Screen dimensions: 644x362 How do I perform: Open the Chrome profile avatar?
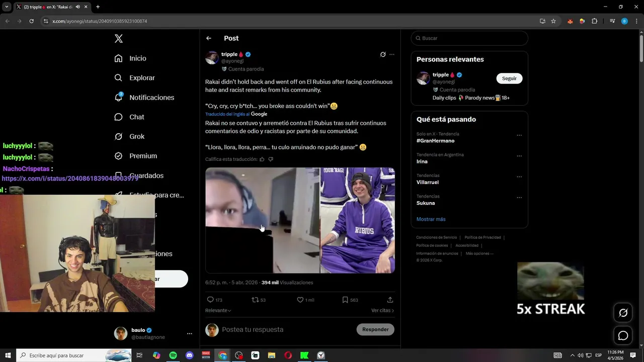[624, 21]
